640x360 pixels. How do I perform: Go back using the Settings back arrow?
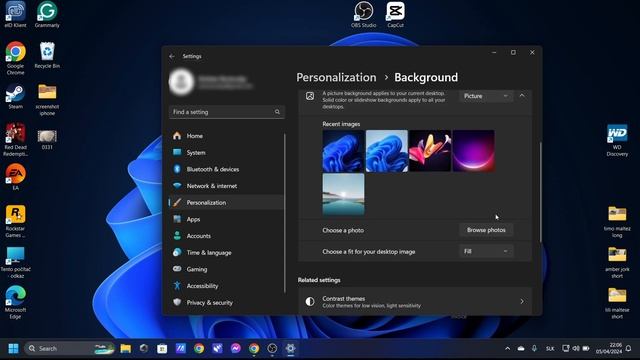tap(172, 56)
